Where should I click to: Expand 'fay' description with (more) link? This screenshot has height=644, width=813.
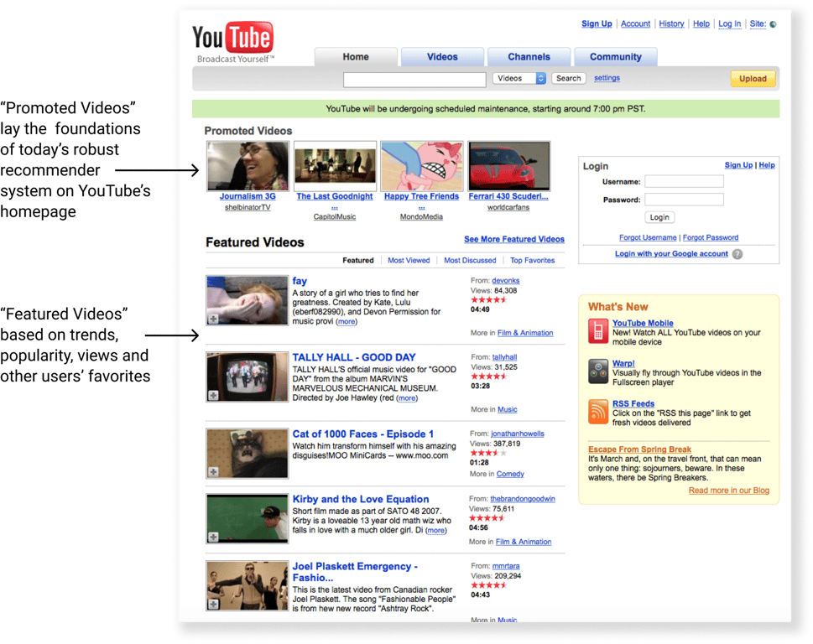(x=347, y=322)
